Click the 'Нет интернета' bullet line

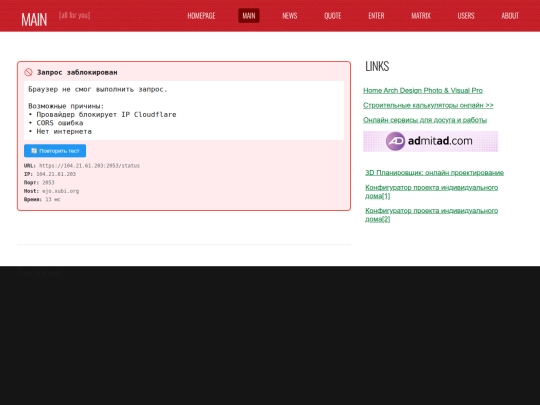coord(60,131)
